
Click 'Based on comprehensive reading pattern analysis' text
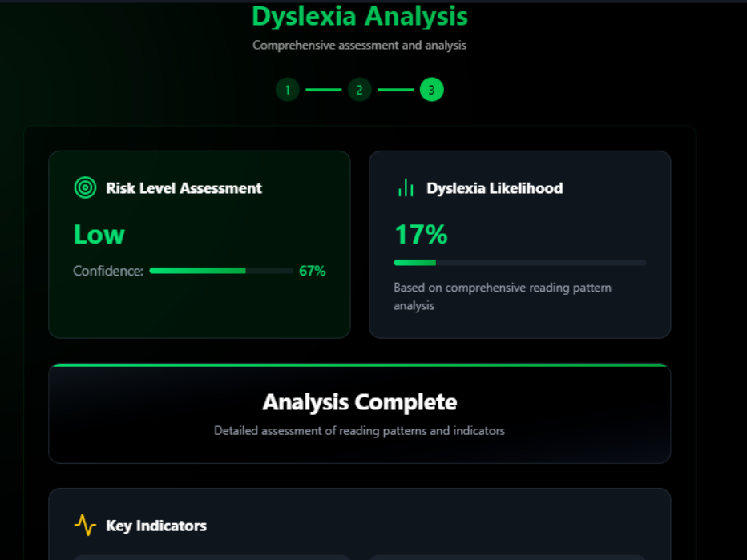[x=502, y=296]
